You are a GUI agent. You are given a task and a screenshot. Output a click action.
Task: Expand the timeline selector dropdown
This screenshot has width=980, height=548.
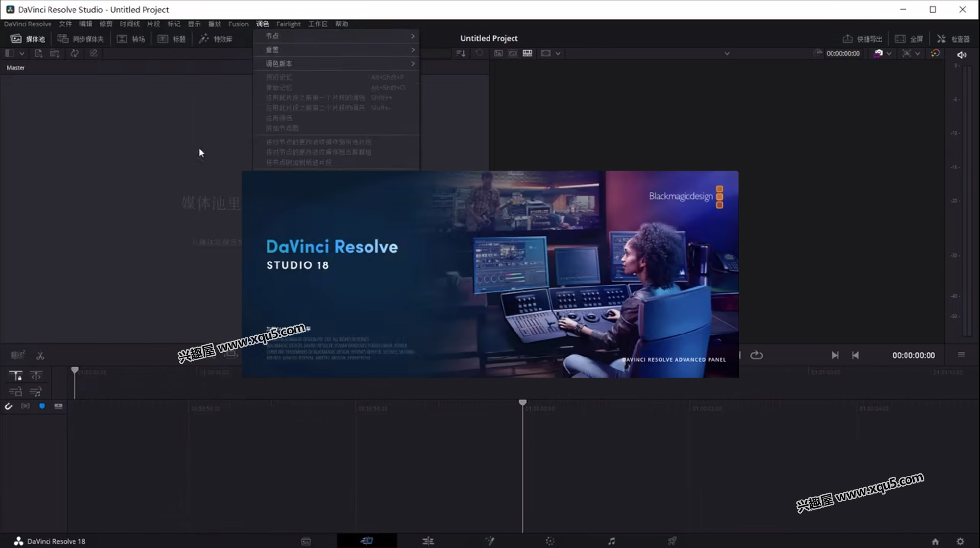point(727,54)
